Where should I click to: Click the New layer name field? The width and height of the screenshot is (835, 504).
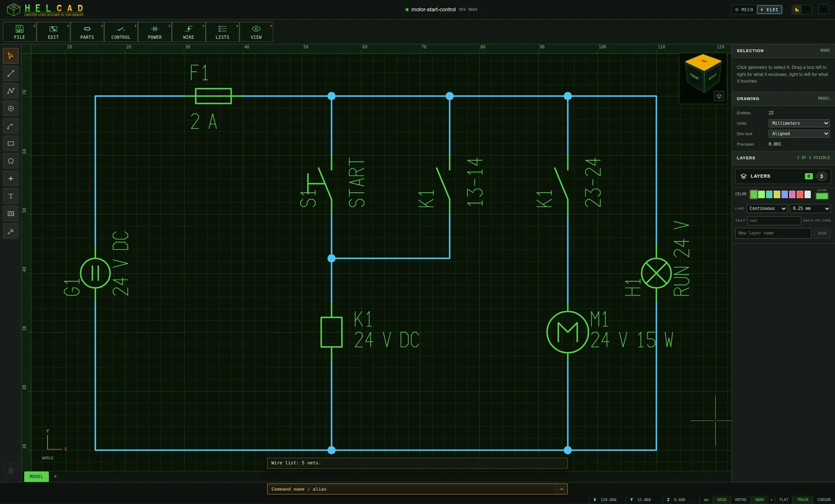pos(773,233)
